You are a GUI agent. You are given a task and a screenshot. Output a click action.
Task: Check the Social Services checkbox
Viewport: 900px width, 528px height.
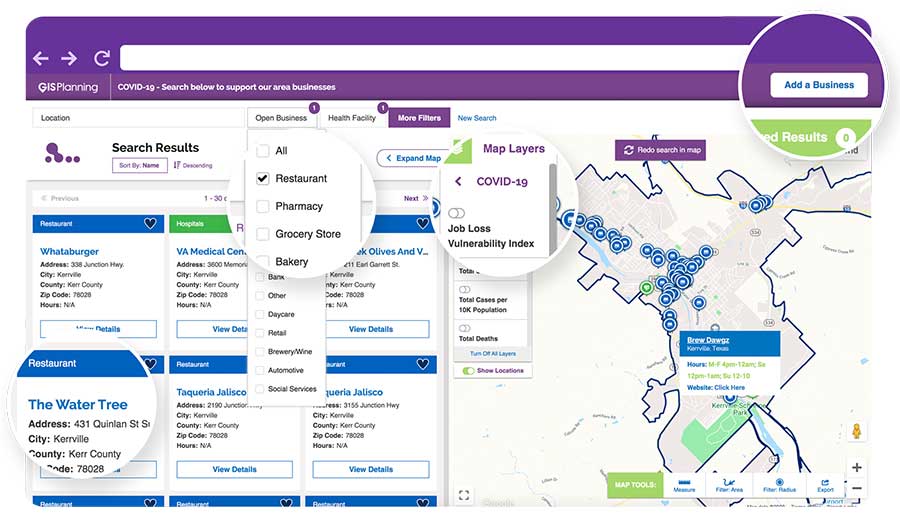click(259, 389)
